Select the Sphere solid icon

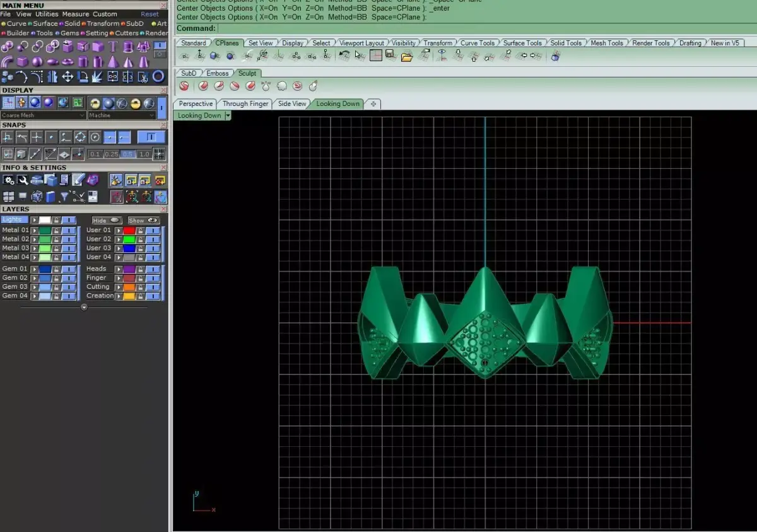pyautogui.click(x=37, y=62)
